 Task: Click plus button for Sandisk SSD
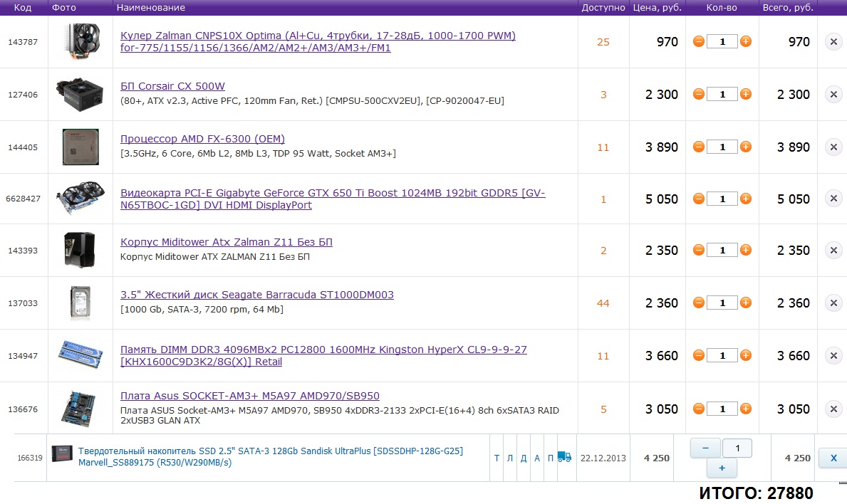pos(722,468)
